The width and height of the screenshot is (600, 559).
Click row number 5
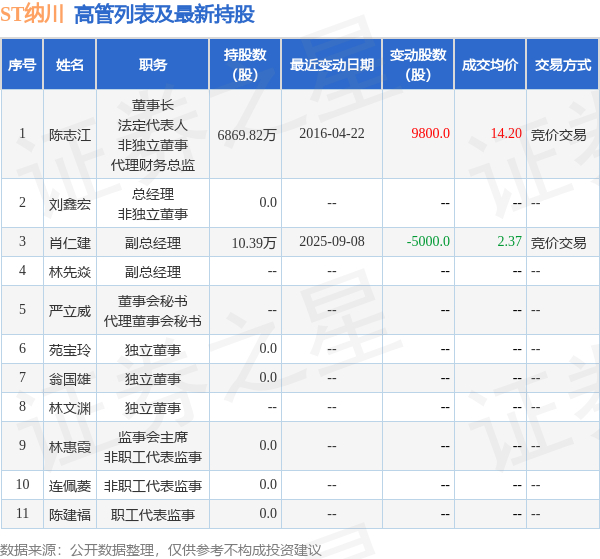[22, 310]
